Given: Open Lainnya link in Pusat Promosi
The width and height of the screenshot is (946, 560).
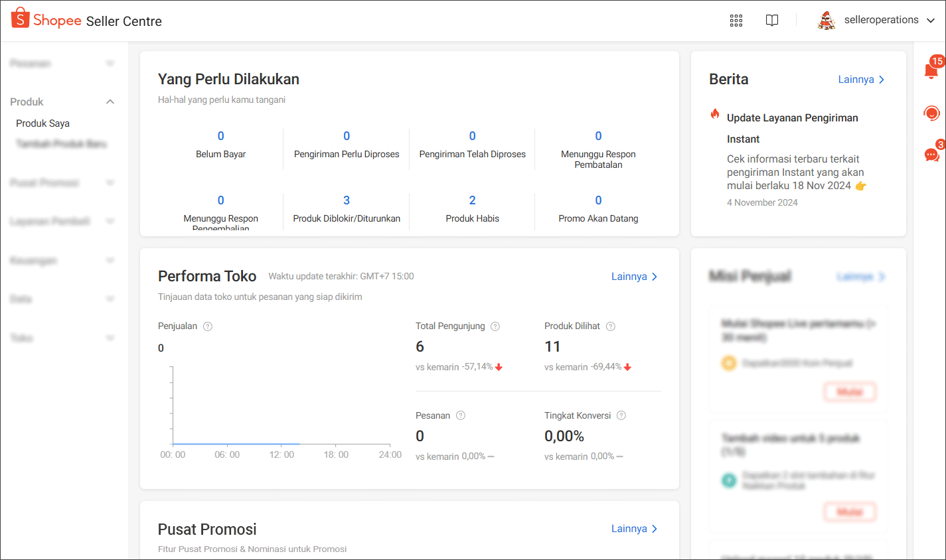Looking at the screenshot, I should click(634, 529).
